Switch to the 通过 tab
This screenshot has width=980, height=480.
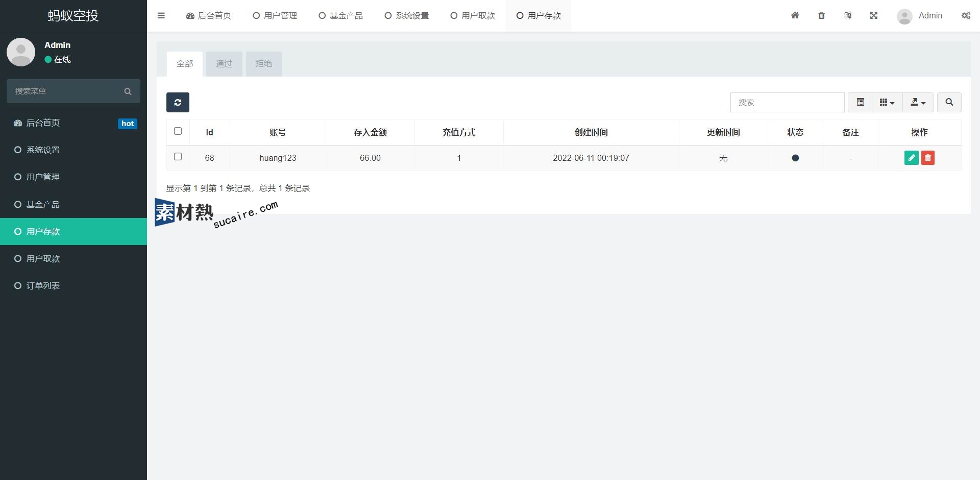point(224,64)
